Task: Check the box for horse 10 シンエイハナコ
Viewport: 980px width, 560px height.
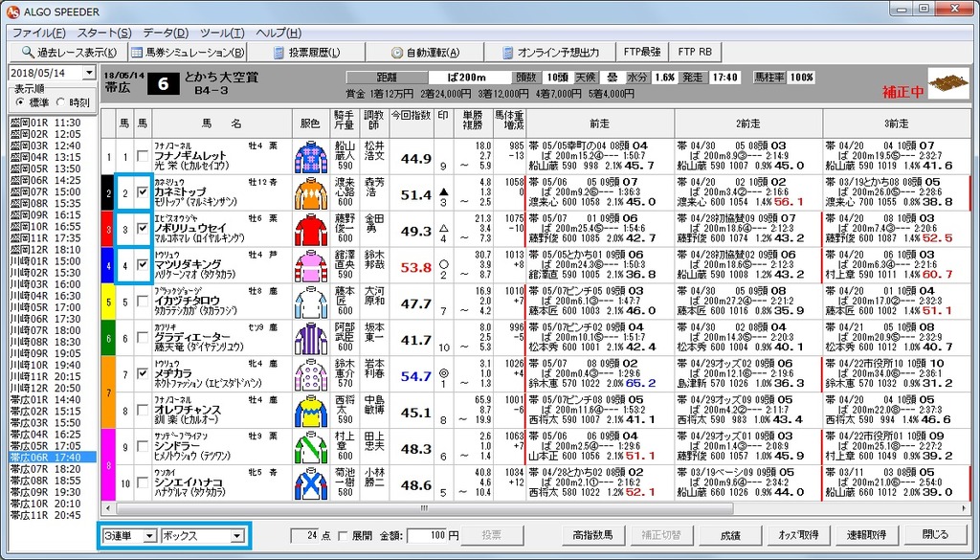Action: [x=143, y=482]
